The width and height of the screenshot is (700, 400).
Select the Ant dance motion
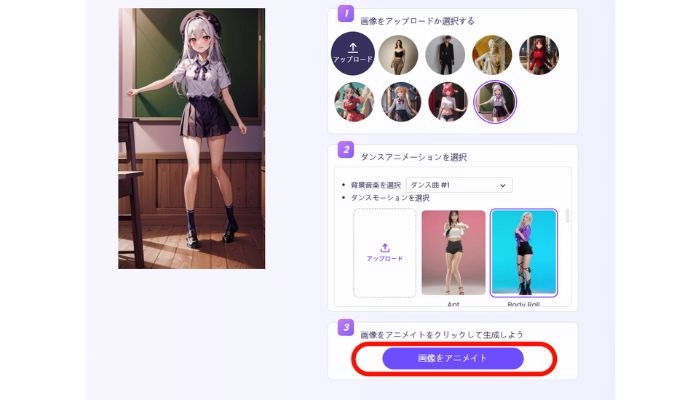point(453,252)
